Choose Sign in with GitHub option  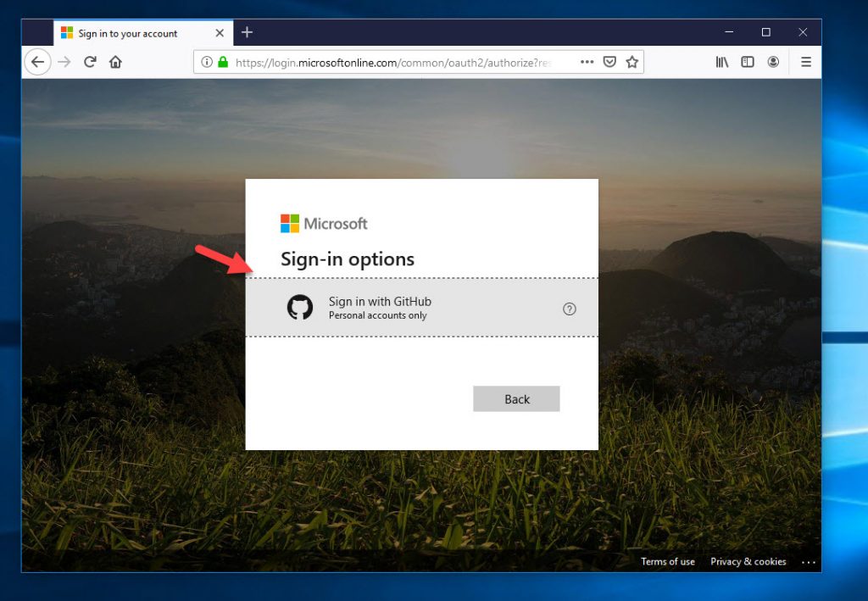[380, 308]
